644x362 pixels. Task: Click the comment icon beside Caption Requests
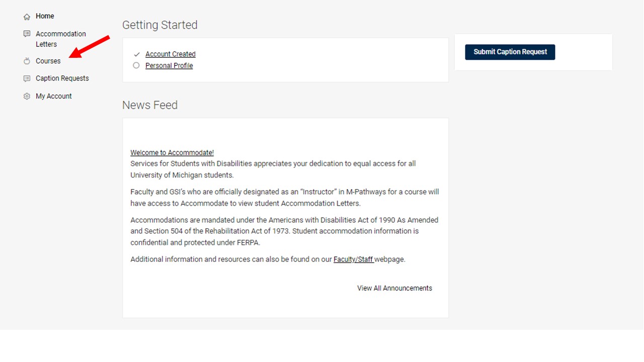coord(26,78)
